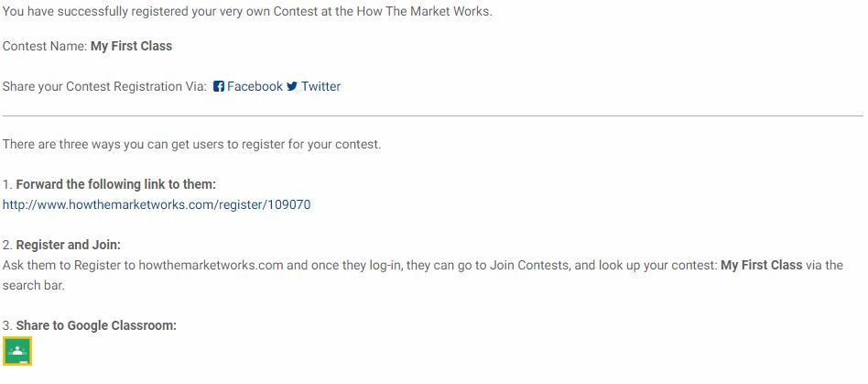This screenshot has height=384, width=868.
Task: Click the 'Register and Join:' heading
Action: pos(68,245)
